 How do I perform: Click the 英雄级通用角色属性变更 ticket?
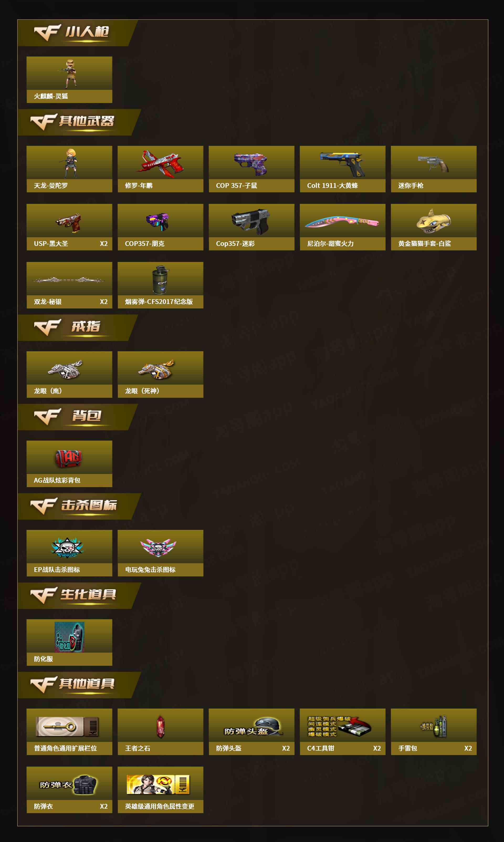pyautogui.click(x=160, y=790)
